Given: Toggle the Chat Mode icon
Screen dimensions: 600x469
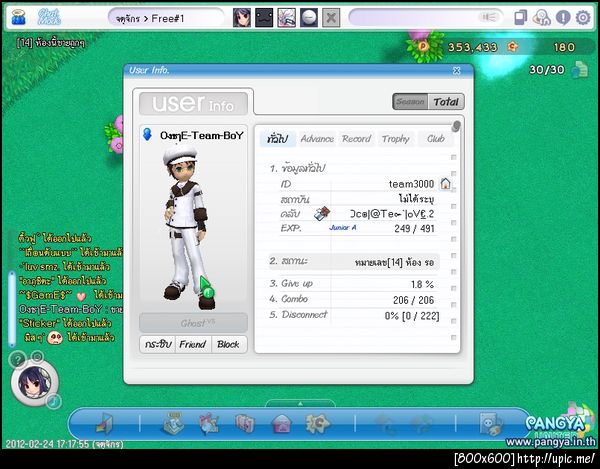Looking at the screenshot, I should [49, 18].
